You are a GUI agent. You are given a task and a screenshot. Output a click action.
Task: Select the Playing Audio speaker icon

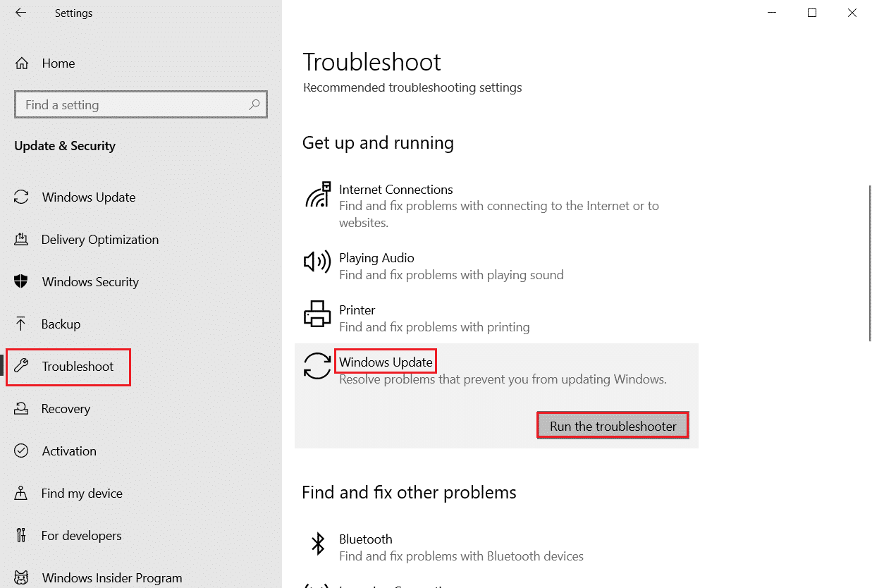tap(318, 262)
